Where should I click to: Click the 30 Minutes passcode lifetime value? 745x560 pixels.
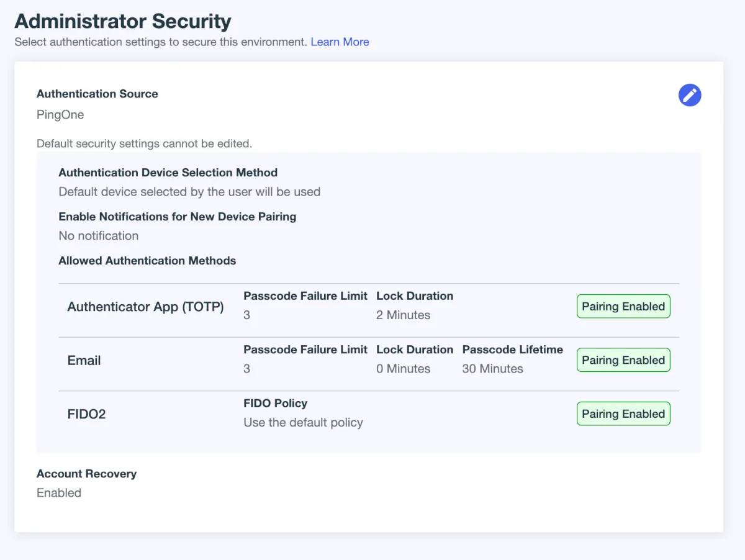pos(492,369)
